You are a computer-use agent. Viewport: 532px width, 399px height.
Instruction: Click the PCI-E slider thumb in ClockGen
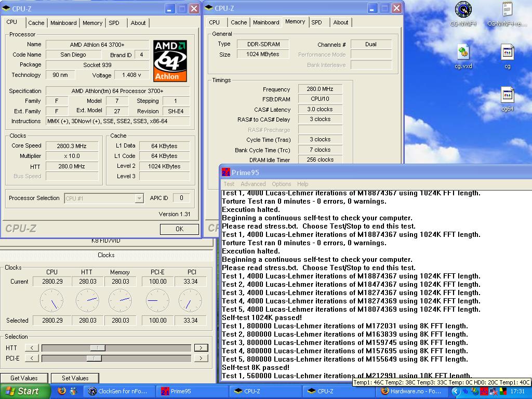pos(94,358)
